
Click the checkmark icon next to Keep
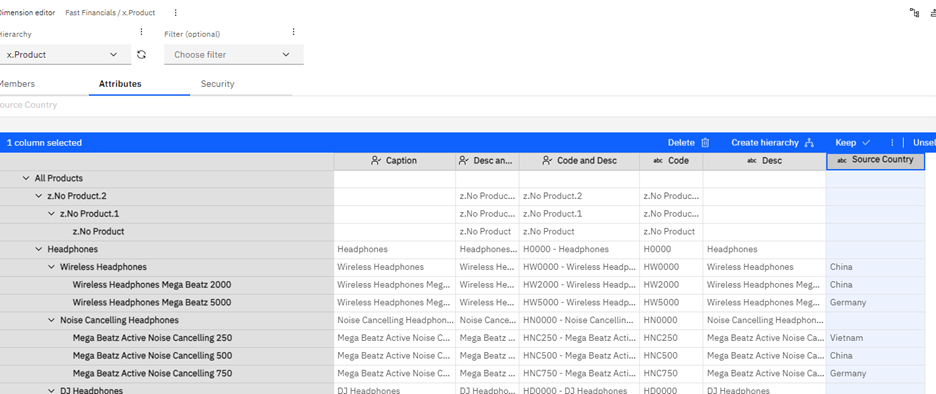click(866, 143)
